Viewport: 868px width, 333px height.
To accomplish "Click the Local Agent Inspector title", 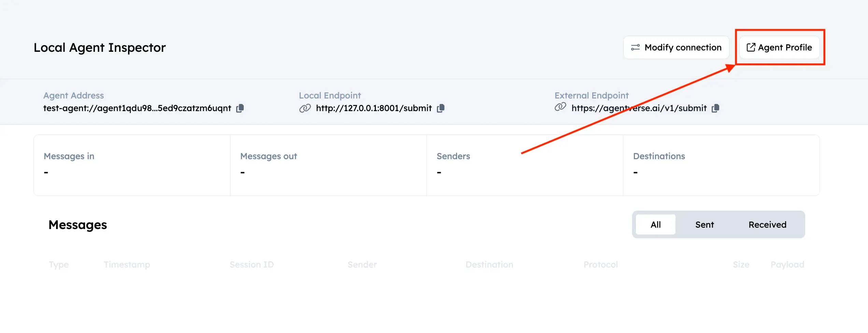I will click(x=99, y=47).
